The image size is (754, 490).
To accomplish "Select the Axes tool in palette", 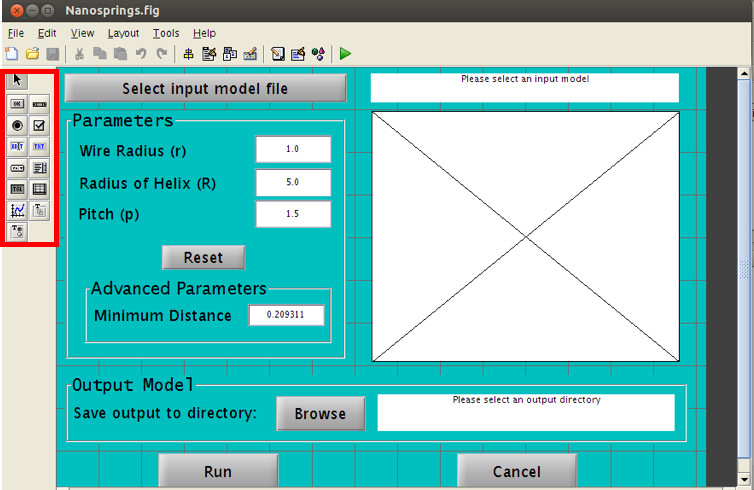I will [17, 210].
